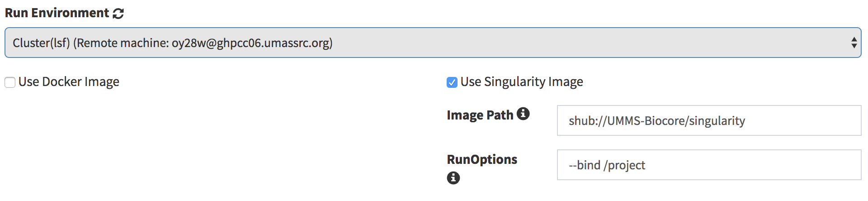Focus the Image Path text field
This screenshot has height=201, width=868.
tap(709, 120)
